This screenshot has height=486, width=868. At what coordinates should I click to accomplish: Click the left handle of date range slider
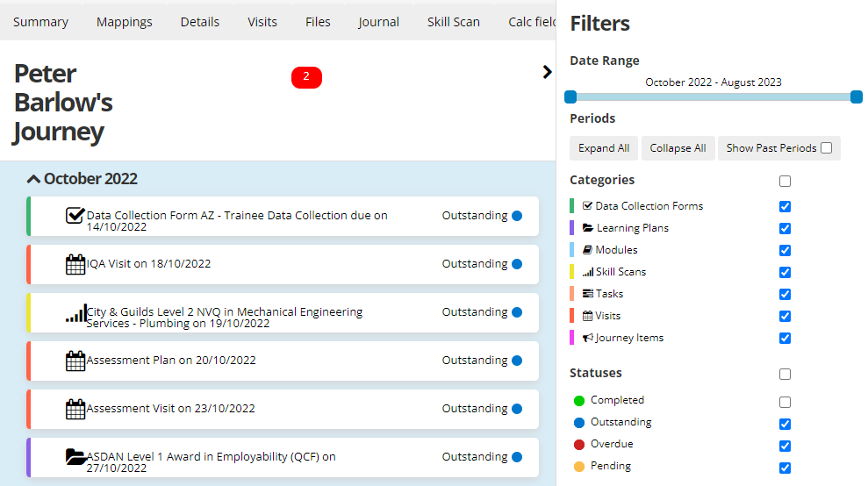click(x=570, y=96)
